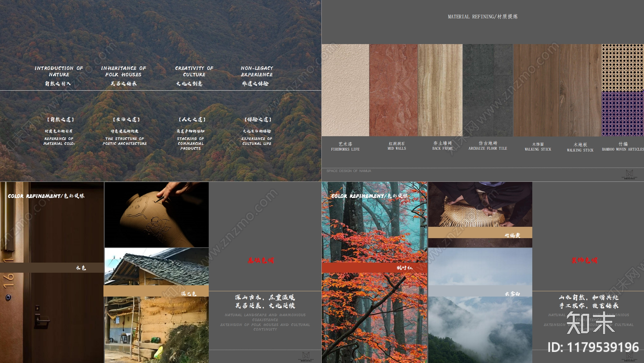Pick the 木色 brown color band
644x363 pixels.
(52, 268)
